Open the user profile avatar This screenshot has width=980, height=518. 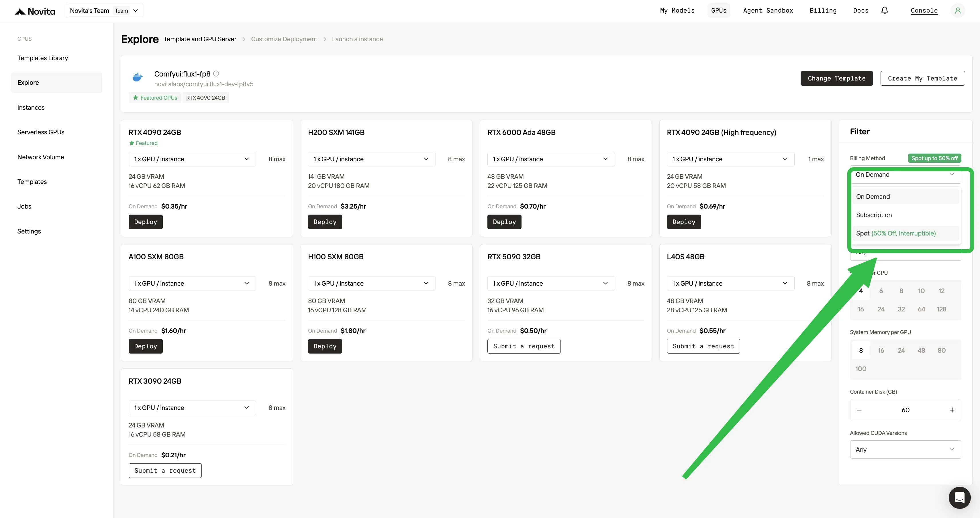pyautogui.click(x=958, y=11)
